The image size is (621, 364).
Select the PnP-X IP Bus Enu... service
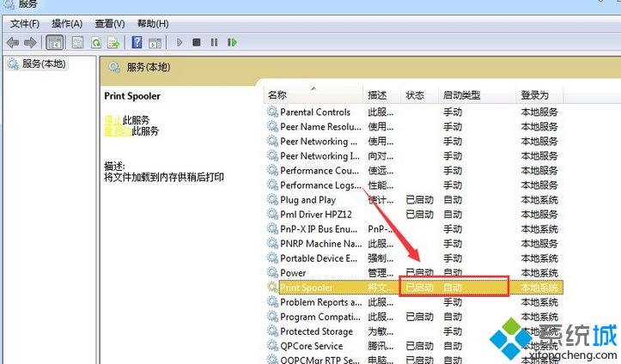pyautogui.click(x=414, y=229)
